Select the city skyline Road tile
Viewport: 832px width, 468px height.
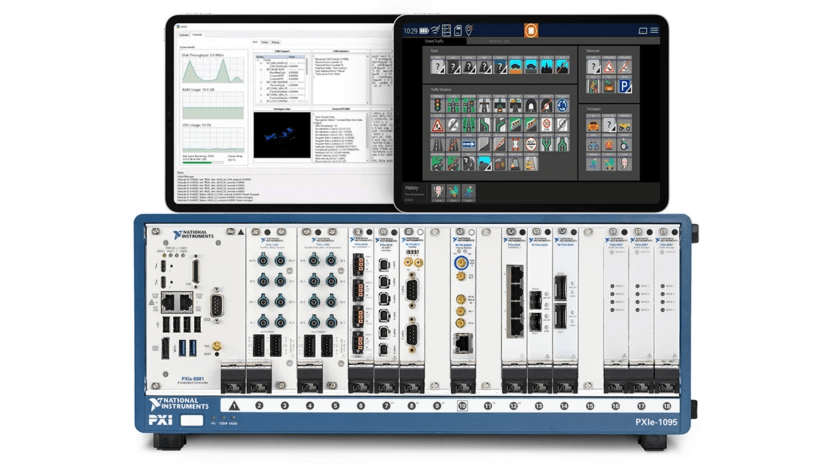click(x=547, y=66)
